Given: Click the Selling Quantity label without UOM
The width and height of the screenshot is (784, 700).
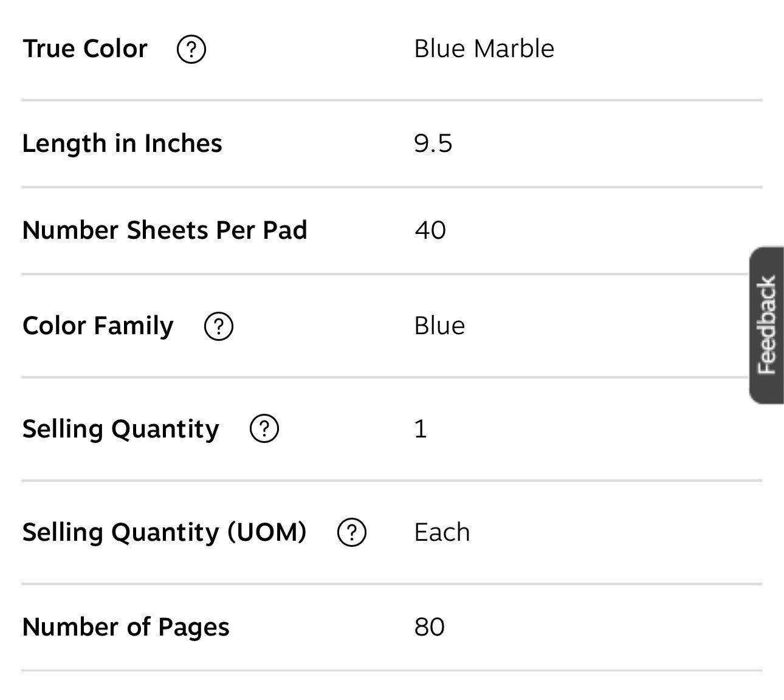Looking at the screenshot, I should click(x=121, y=429).
